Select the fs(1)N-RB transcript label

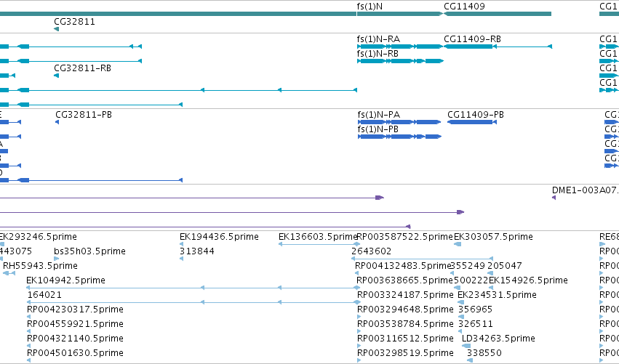click(x=378, y=54)
